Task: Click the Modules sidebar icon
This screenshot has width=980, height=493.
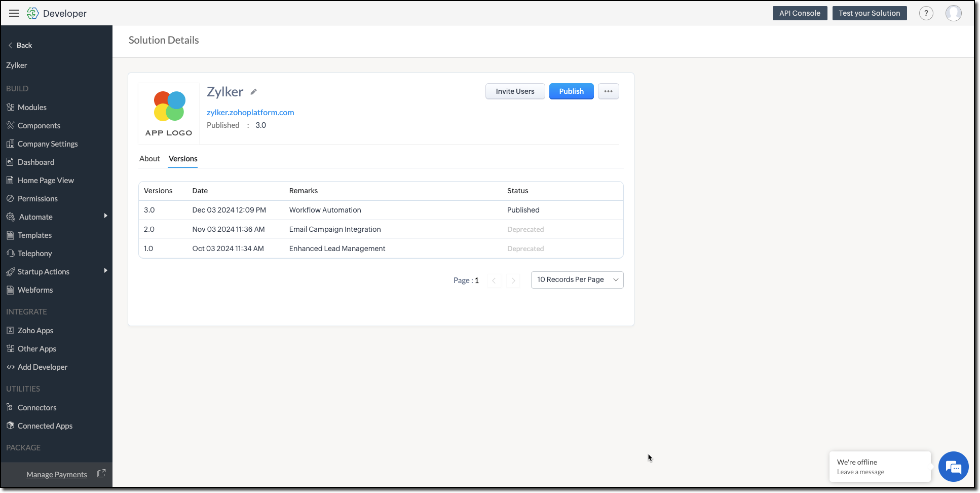Action: pyautogui.click(x=10, y=107)
